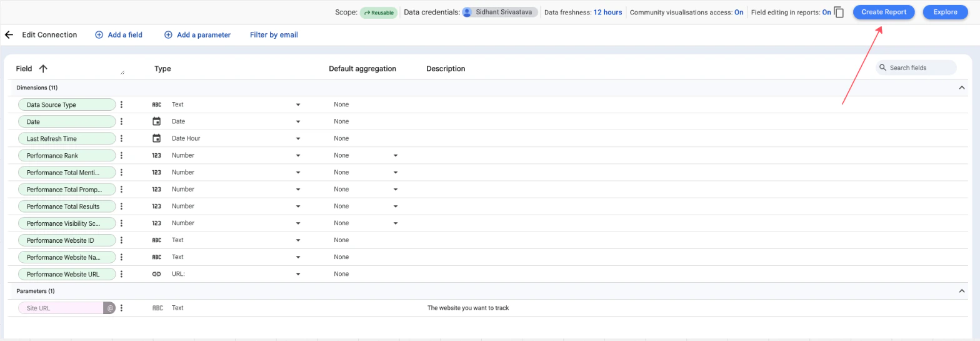This screenshot has height=341, width=980.
Task: Open three-dot menu for Performance Website Na...
Action: 122,257
